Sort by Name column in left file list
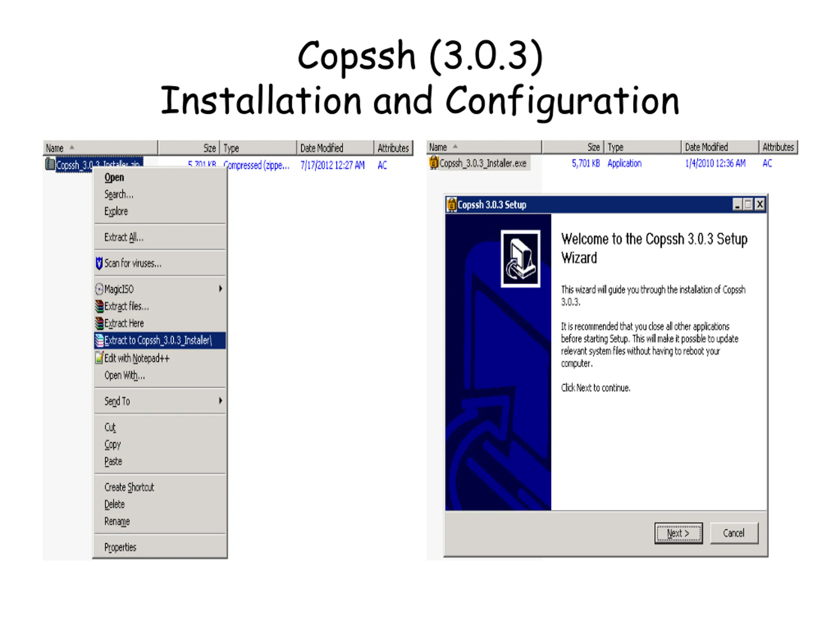This screenshot has width=840, height=630. click(100, 148)
